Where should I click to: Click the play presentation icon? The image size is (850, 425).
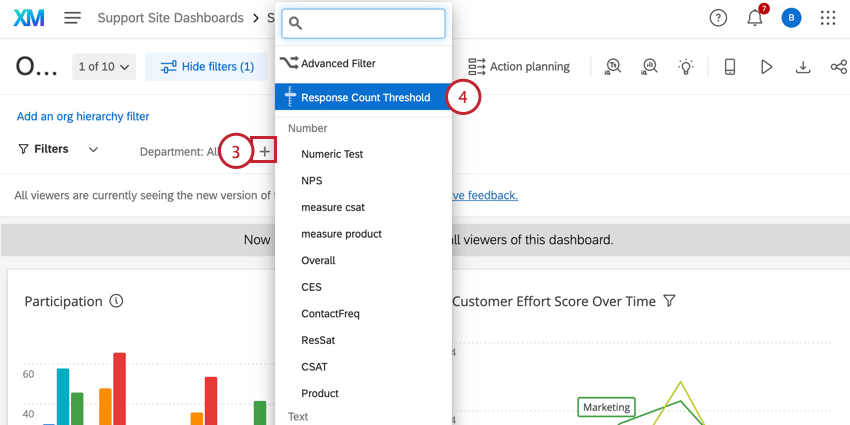(766, 67)
